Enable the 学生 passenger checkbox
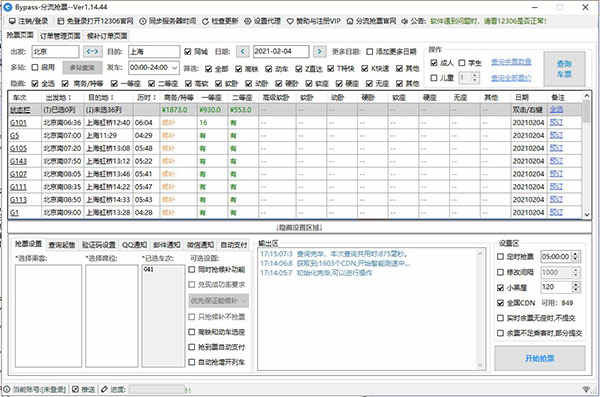The width and height of the screenshot is (600, 397). (x=462, y=63)
